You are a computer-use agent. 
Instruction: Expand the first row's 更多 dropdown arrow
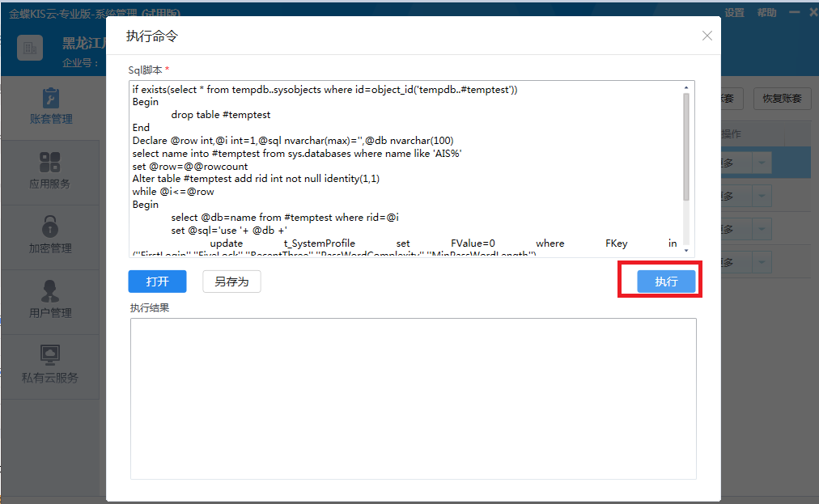pos(763,163)
